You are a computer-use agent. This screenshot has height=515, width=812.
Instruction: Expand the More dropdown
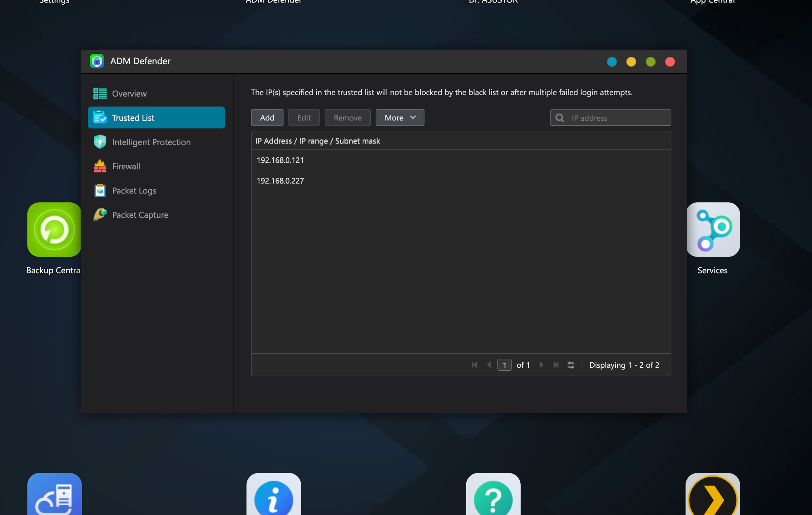(400, 118)
